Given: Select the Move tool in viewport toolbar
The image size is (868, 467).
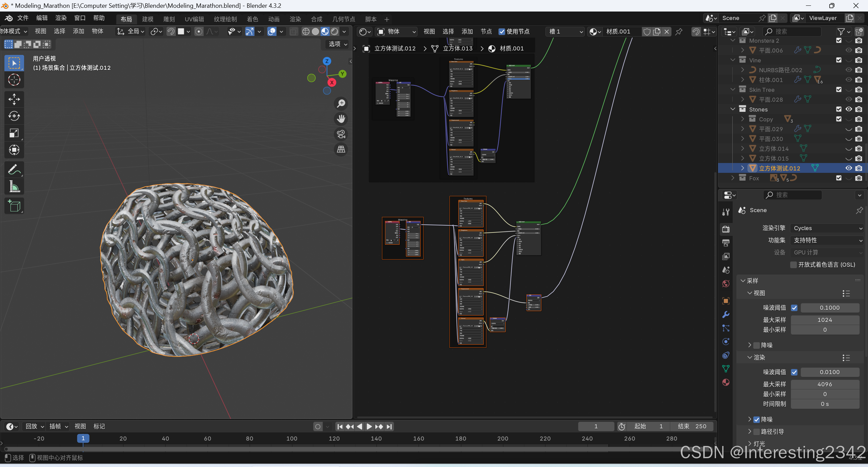Looking at the screenshot, I should coord(14,99).
